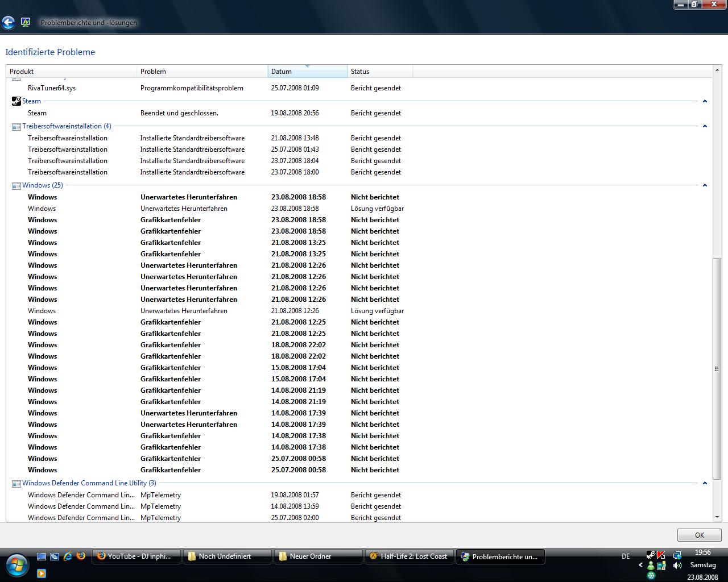Screen dimensions: 728x582
Task: Click the Treibersoftwareinstallation (4) header link
Action: pos(67,126)
